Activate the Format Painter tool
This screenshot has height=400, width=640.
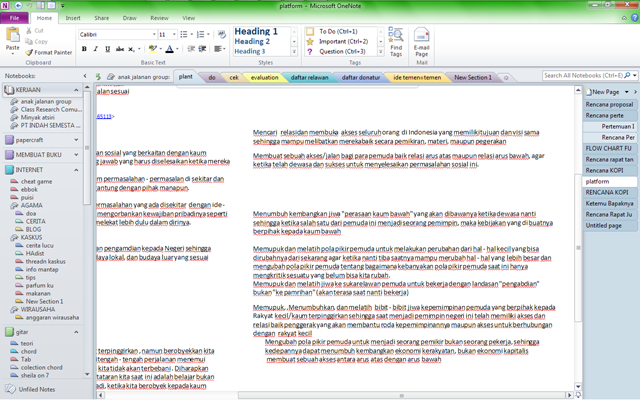[49, 52]
